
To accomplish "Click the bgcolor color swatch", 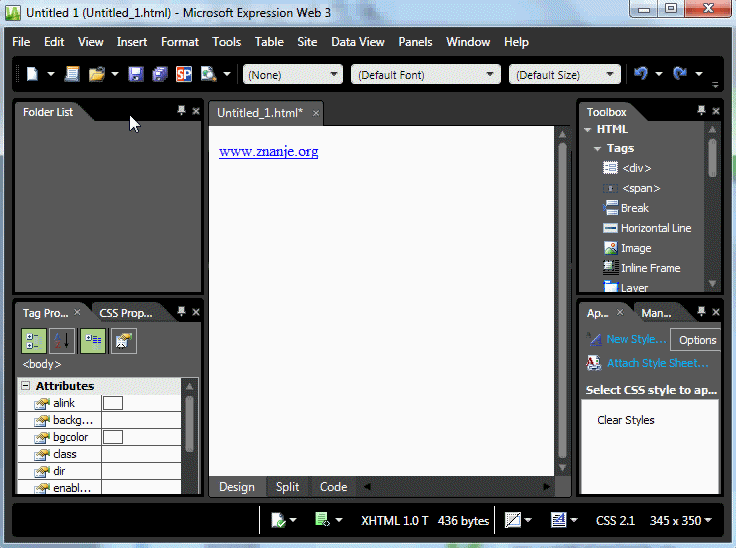I will click(113, 437).
